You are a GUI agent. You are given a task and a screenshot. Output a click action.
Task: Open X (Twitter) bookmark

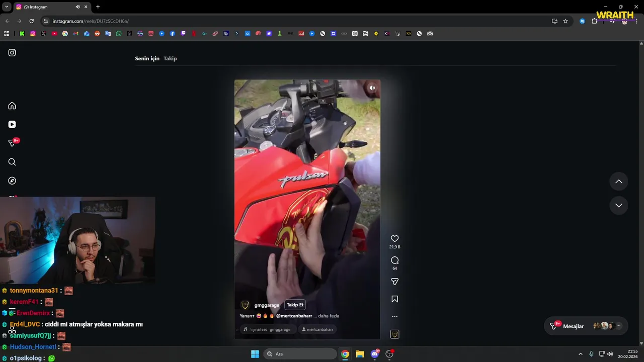(x=44, y=34)
